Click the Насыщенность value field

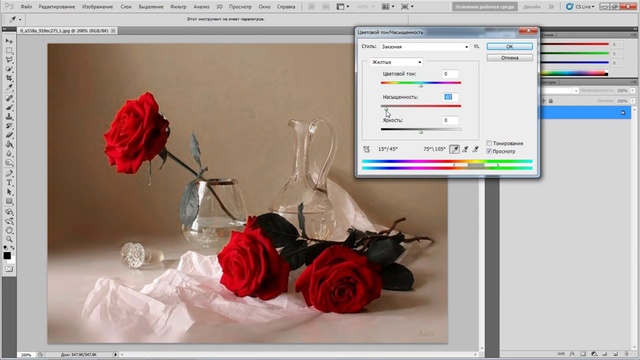(x=450, y=97)
